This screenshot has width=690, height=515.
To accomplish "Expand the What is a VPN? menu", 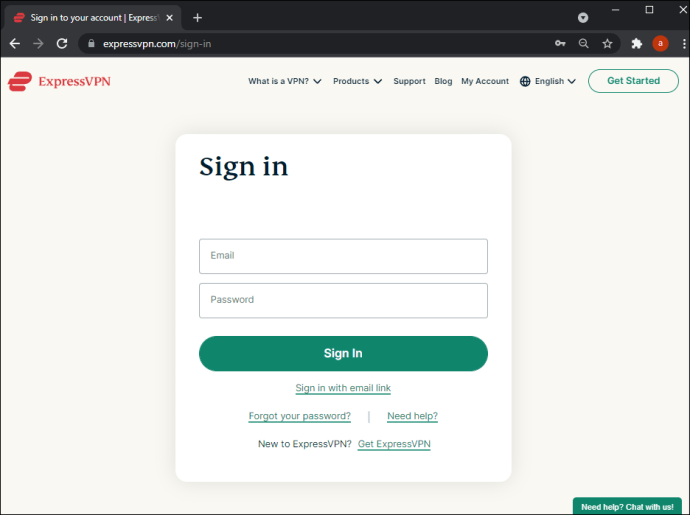I will tap(285, 81).
